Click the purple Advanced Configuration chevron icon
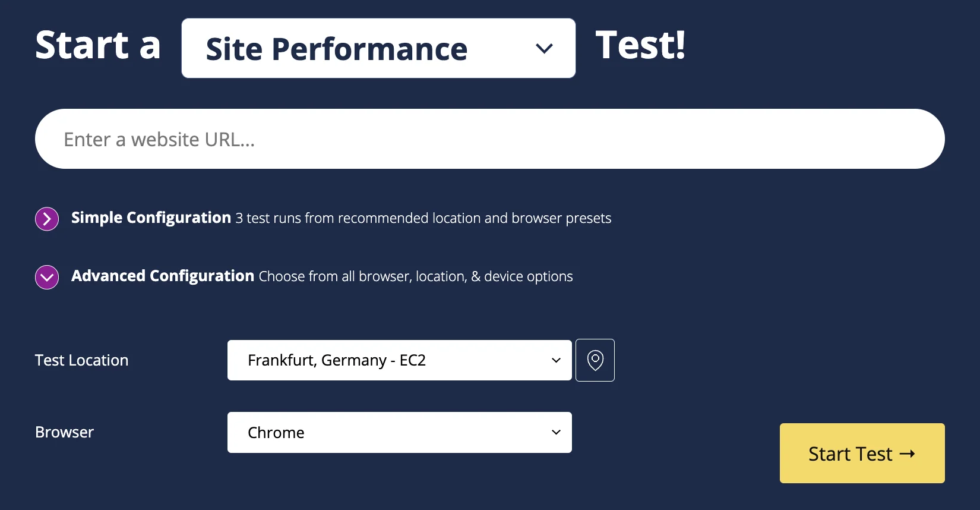Viewport: 980px width, 510px height. 47,277
